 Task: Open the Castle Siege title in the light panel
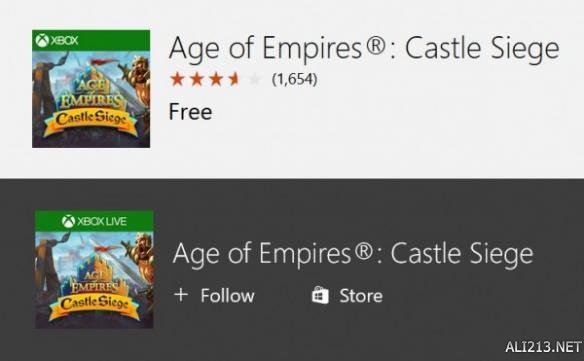[364, 48]
